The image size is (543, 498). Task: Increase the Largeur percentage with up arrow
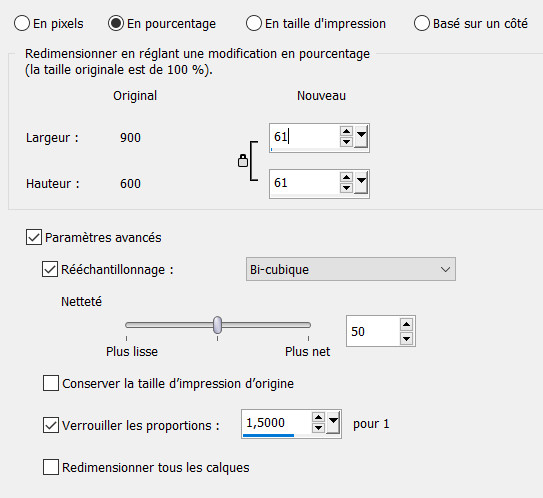coord(346,131)
